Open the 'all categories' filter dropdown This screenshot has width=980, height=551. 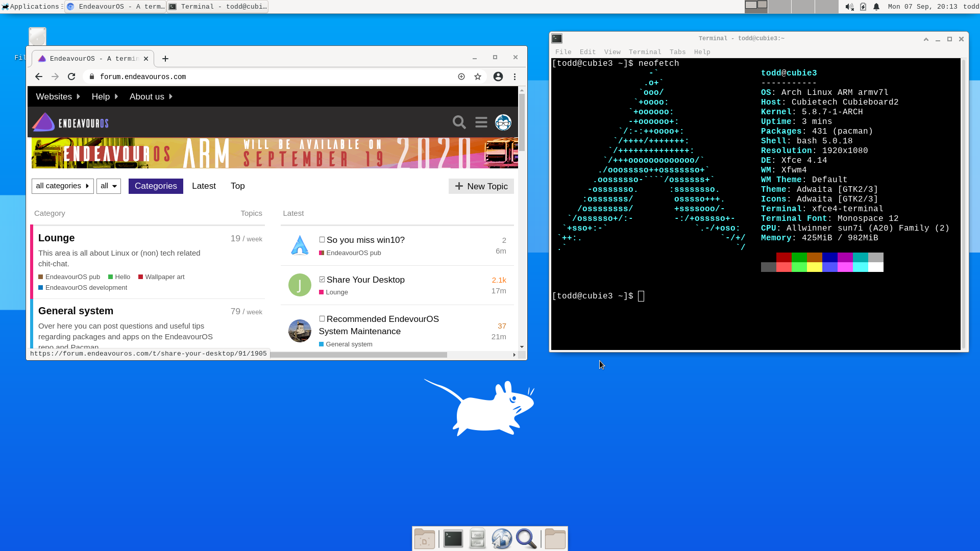pos(63,186)
